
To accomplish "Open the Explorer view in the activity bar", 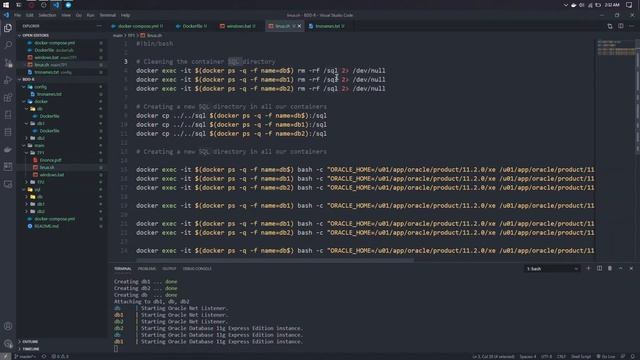I will coord(8,28).
